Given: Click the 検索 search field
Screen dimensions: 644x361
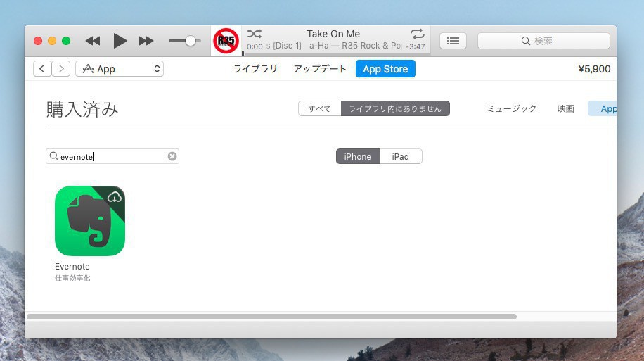Looking at the screenshot, I should tap(543, 41).
